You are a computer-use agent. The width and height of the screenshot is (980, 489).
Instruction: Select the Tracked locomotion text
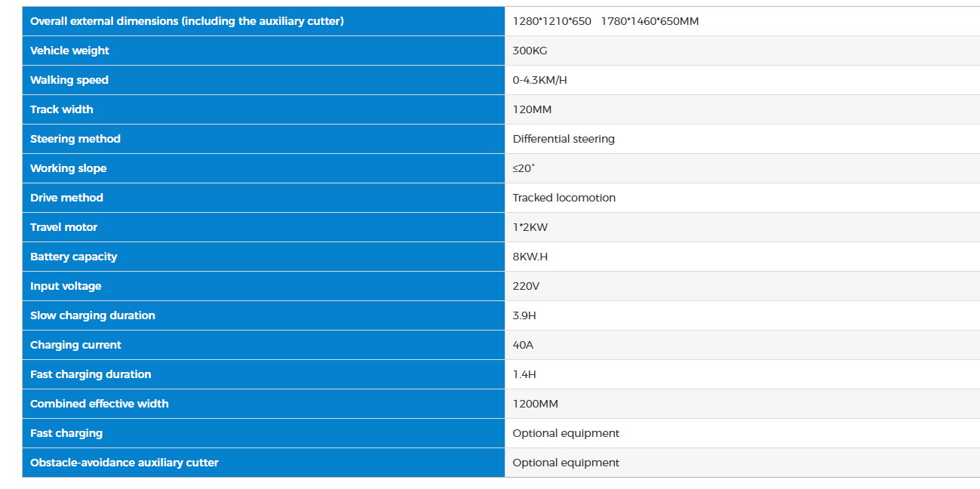564,198
